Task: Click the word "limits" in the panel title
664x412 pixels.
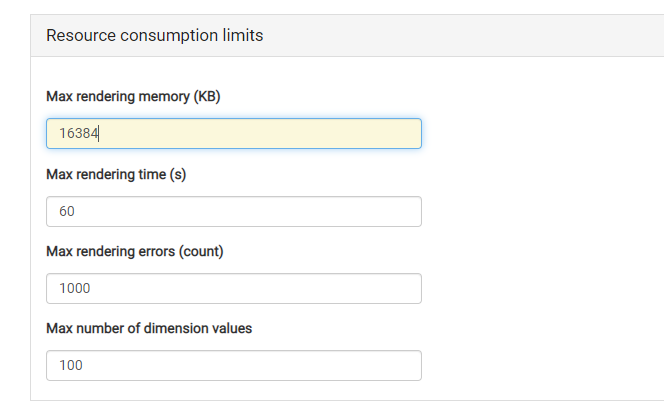Action: coord(243,36)
